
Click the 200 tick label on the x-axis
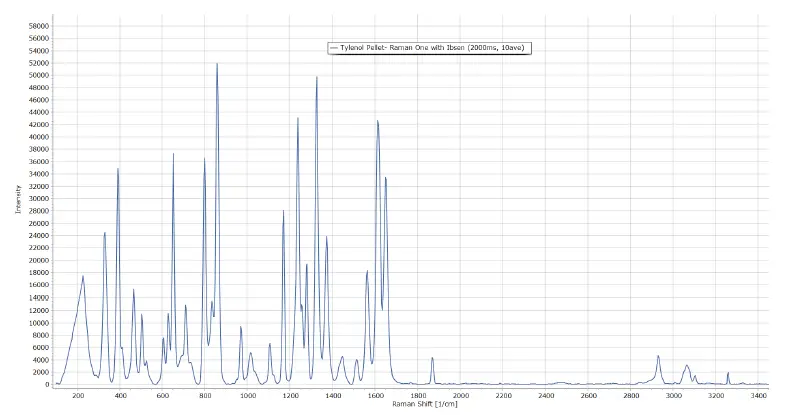(78, 396)
